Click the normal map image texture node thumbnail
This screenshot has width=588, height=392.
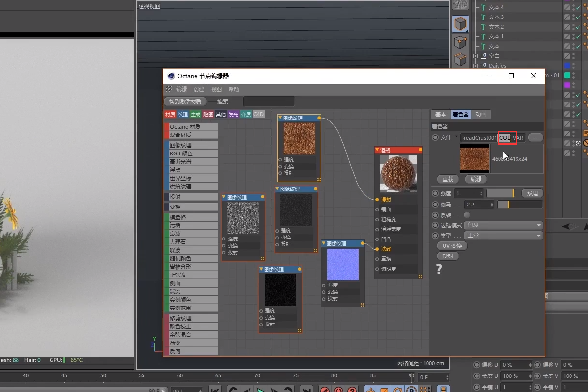(343, 264)
